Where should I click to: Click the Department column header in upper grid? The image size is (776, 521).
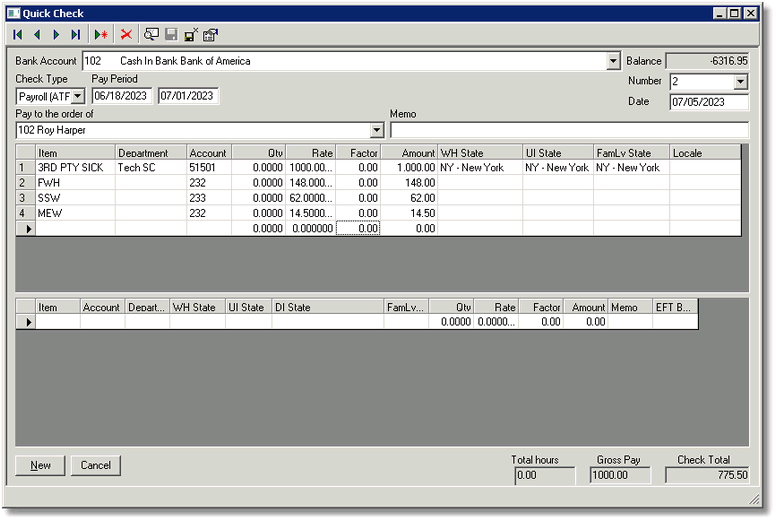pos(151,153)
